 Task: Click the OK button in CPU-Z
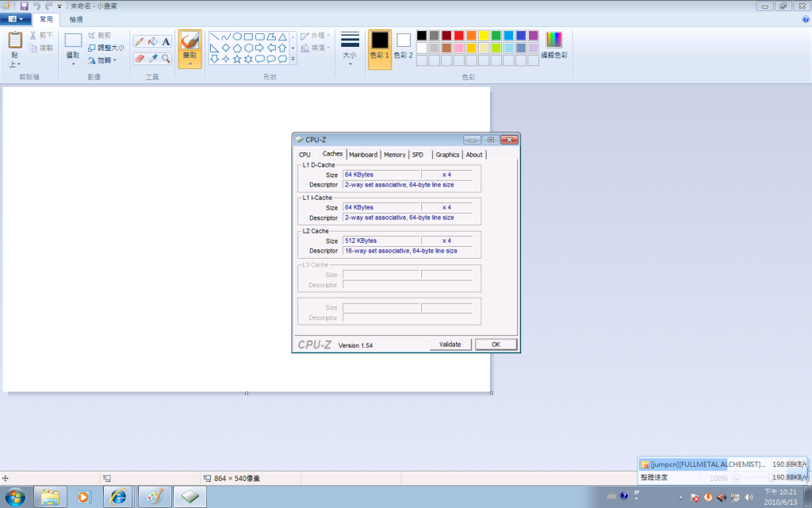pos(496,344)
